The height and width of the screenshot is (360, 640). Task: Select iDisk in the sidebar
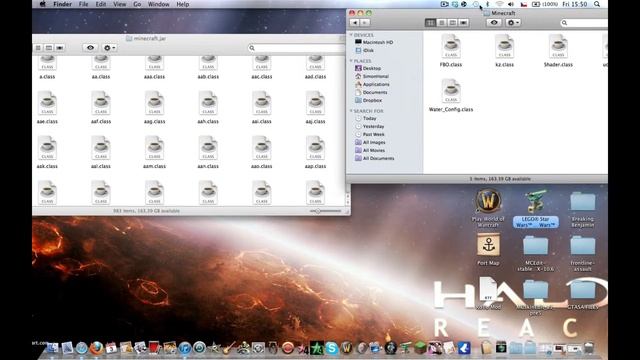tap(364, 50)
